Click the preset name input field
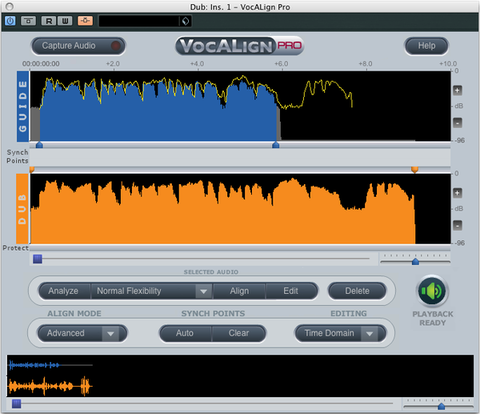Viewport: 480px width, 414px height. click(x=139, y=21)
